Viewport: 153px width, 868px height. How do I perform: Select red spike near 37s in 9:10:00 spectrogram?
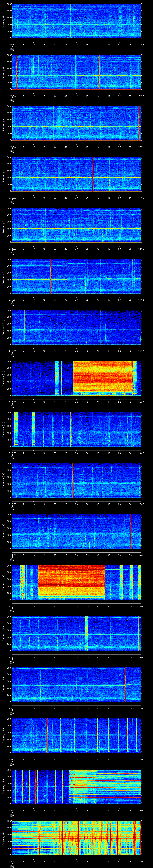92,174
